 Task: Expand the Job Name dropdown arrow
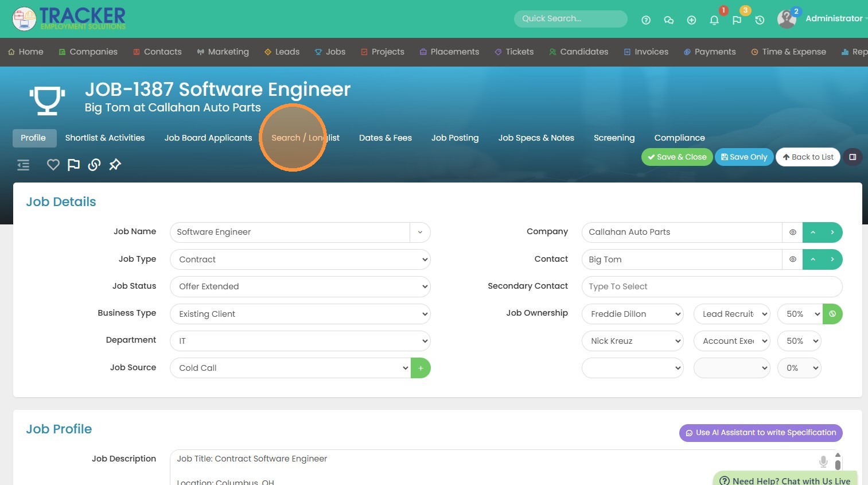[420, 232]
